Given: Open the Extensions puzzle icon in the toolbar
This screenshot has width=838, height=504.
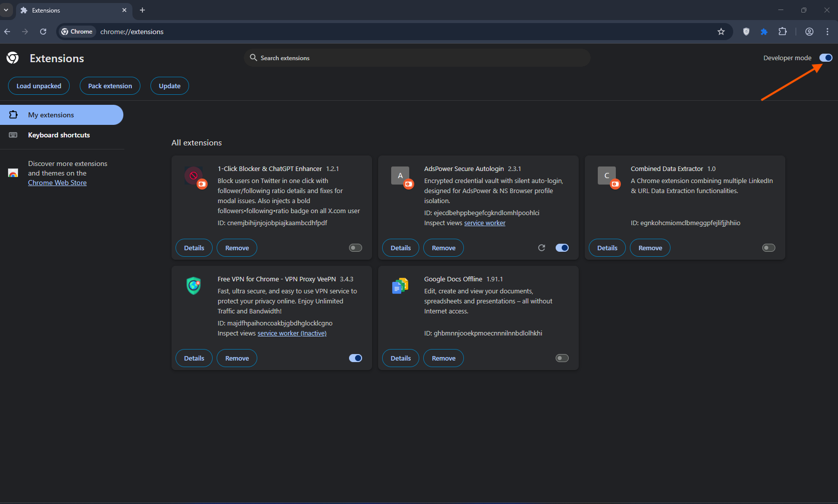Looking at the screenshot, I should point(782,32).
